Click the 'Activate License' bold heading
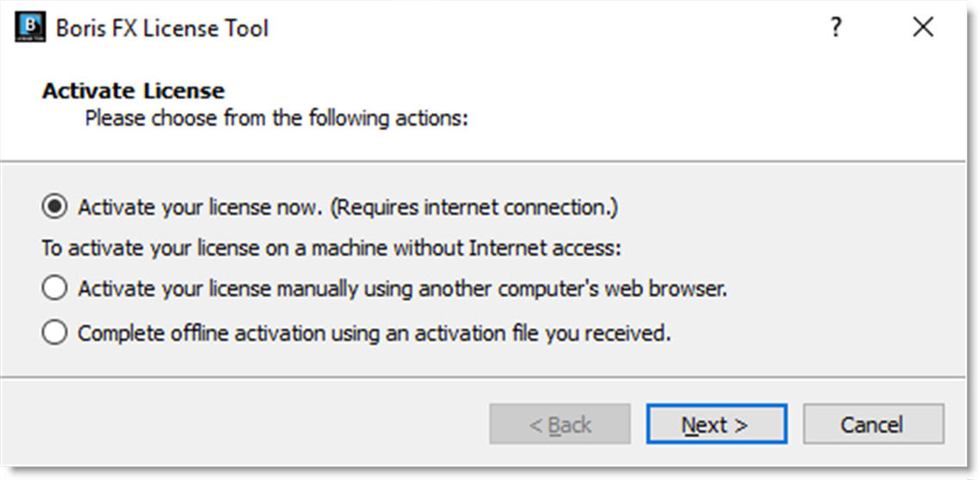This screenshot has width=980, height=480. [x=133, y=90]
